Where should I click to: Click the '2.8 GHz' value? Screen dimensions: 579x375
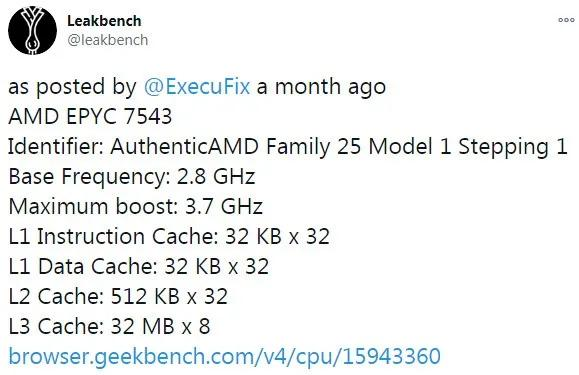click(x=216, y=176)
